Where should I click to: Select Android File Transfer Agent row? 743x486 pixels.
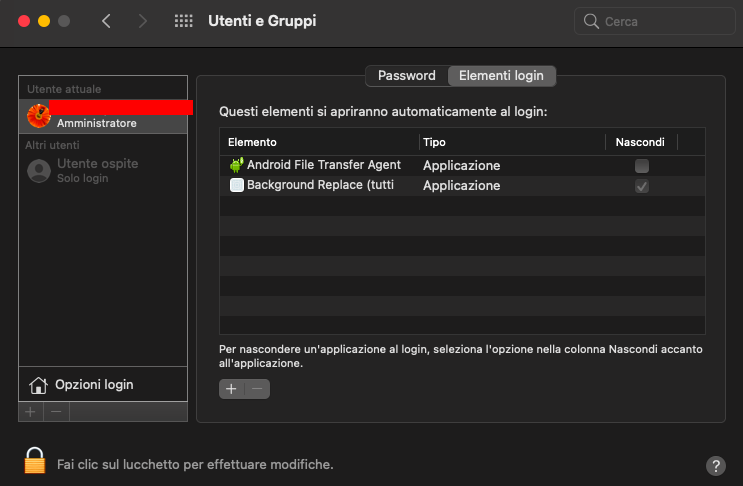pyautogui.click(x=462, y=166)
